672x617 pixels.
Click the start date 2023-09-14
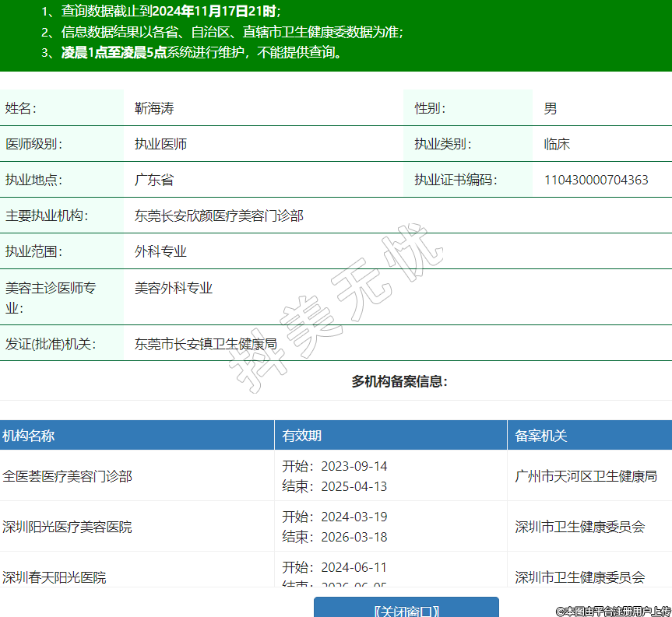(354, 466)
